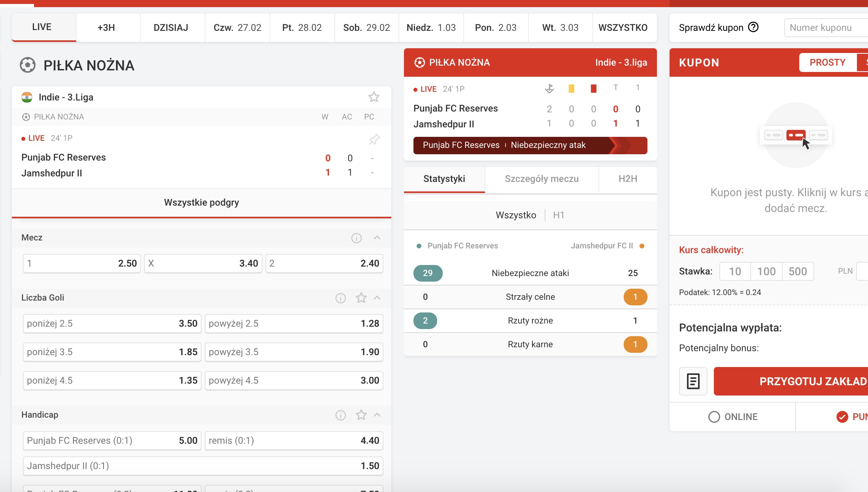The image size is (868, 492).
Task: Pick remis (0:1) handicap at 4.40
Action: [x=294, y=441]
